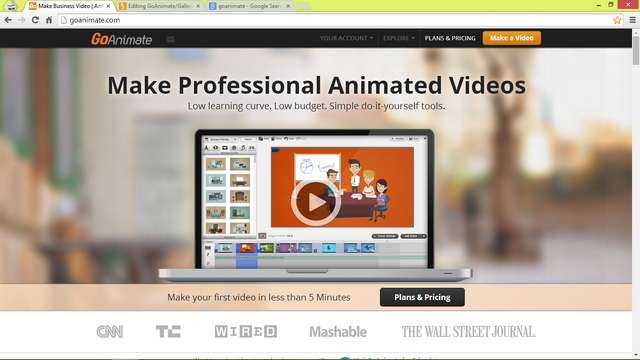Click the page vertical scrollbar thumb
Screen dimensions: 640x360
(636, 50)
